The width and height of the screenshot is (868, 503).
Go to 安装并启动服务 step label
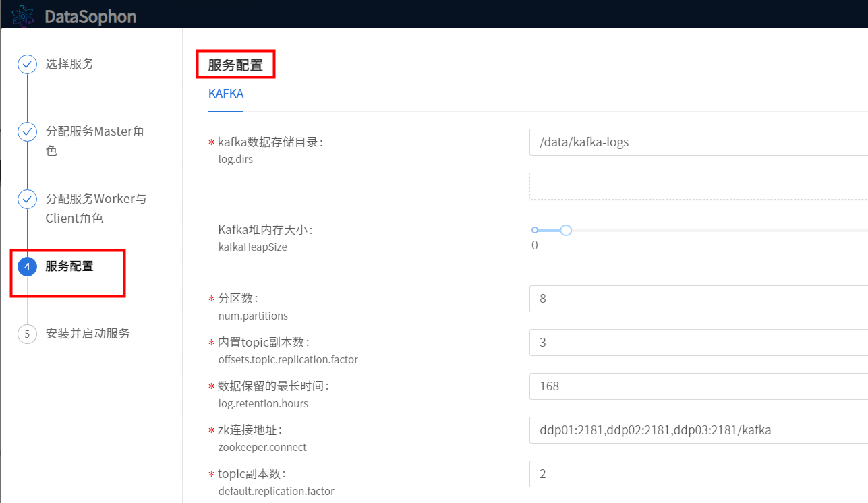click(88, 334)
